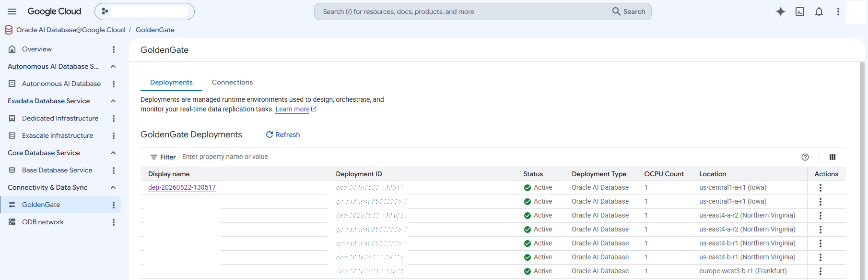Open the top-bar more options menu
This screenshot has height=280, width=868.
click(838, 12)
